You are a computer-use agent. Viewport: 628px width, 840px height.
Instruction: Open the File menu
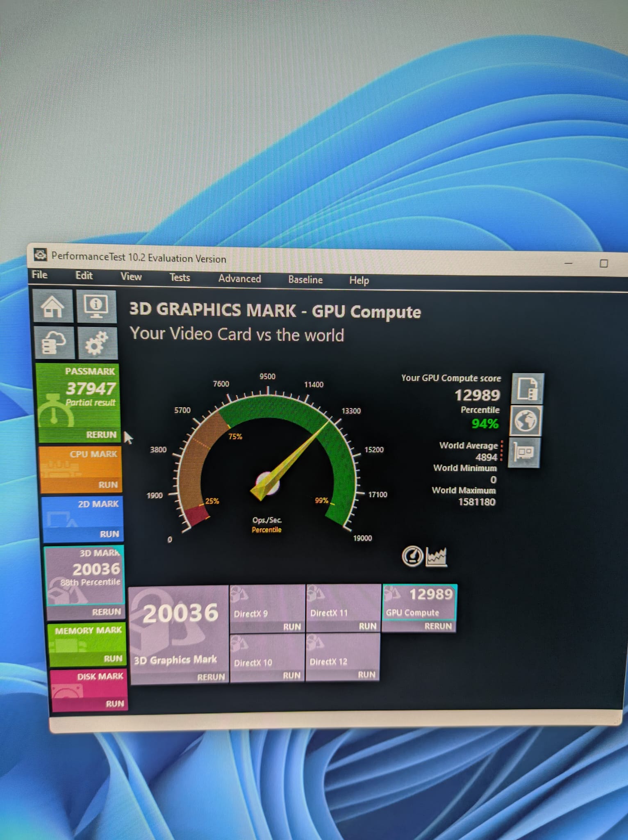[40, 275]
